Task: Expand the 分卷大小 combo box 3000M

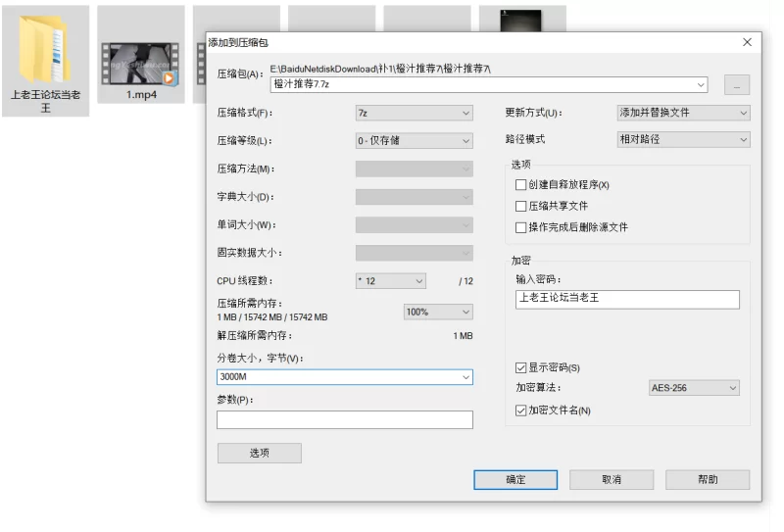Action: tap(465, 377)
